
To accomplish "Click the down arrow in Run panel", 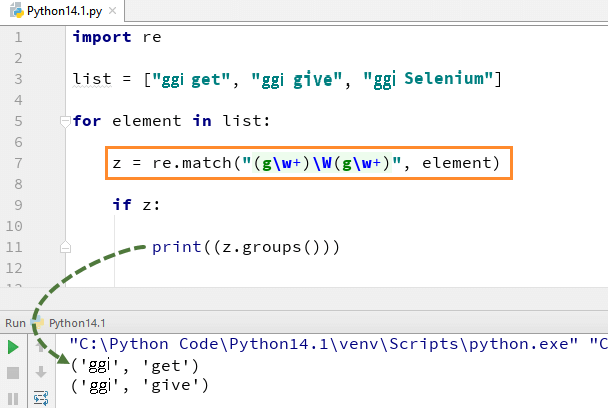I will (x=41, y=372).
